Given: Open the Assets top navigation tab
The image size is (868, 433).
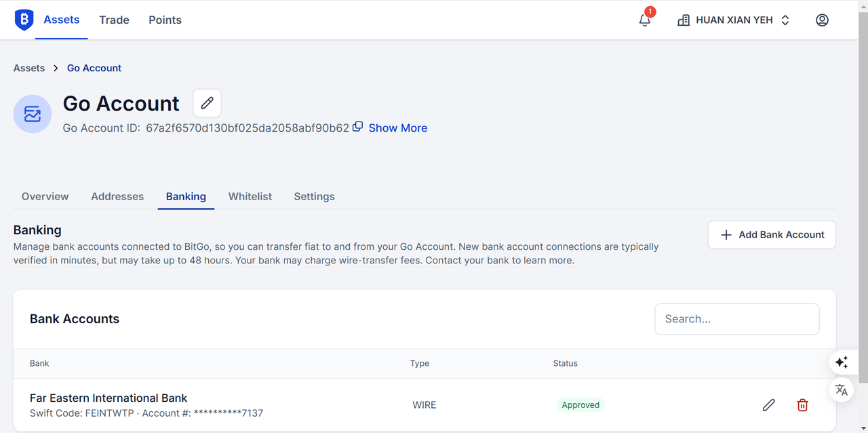Looking at the screenshot, I should click(x=62, y=20).
